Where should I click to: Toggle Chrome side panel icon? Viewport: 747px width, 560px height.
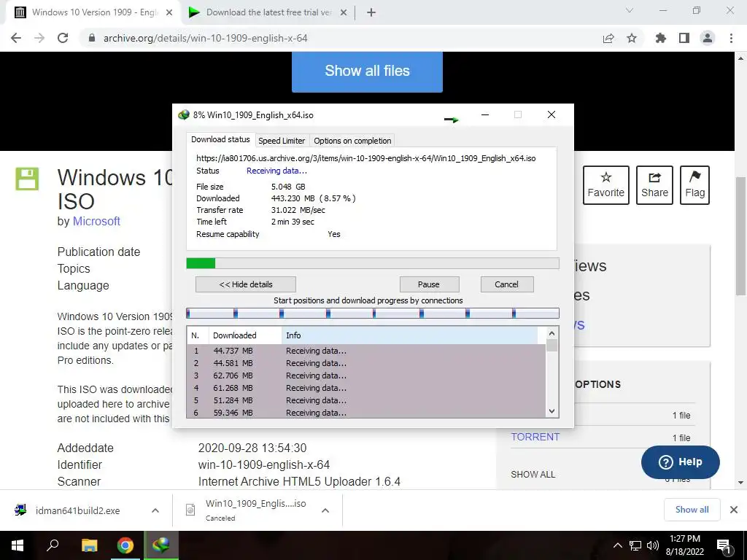pyautogui.click(x=684, y=38)
